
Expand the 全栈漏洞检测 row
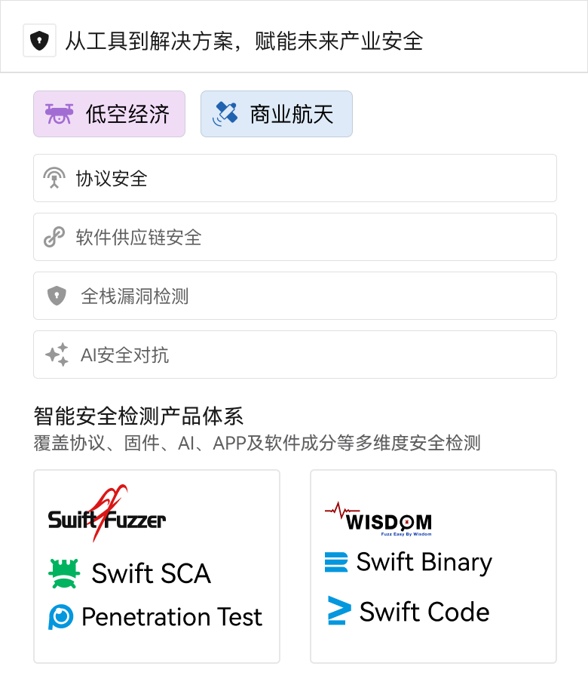295,296
